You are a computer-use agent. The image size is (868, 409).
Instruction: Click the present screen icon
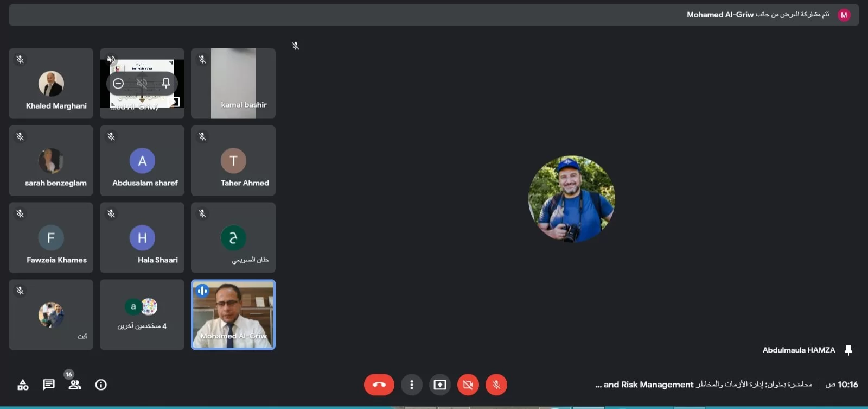(439, 385)
